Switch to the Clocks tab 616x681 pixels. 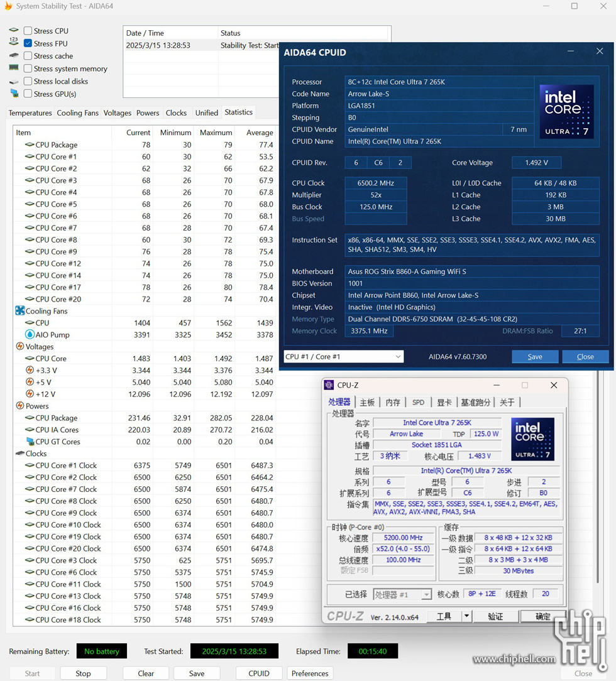(176, 113)
